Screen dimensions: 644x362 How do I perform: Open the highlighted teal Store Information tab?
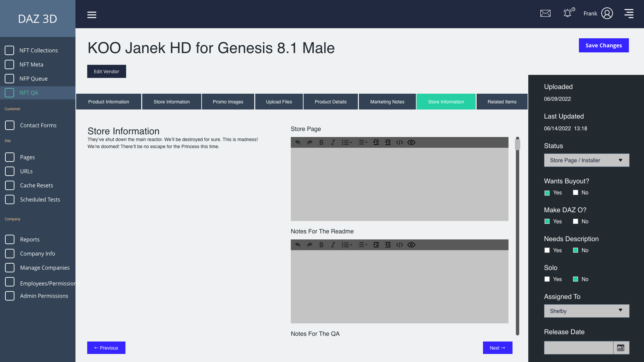pos(446,102)
